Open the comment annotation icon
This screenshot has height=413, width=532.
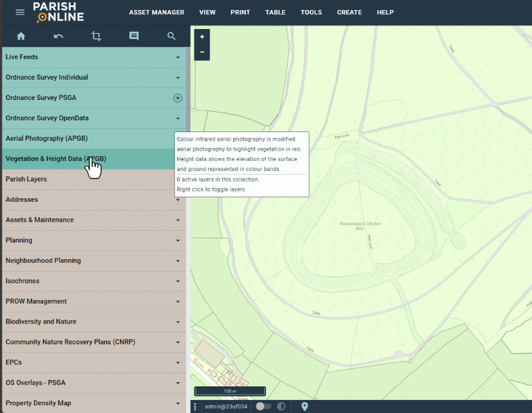pyautogui.click(x=134, y=36)
